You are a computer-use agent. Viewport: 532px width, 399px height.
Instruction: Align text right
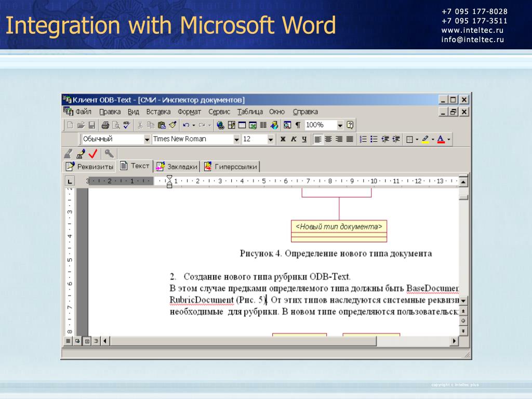pyautogui.click(x=339, y=139)
